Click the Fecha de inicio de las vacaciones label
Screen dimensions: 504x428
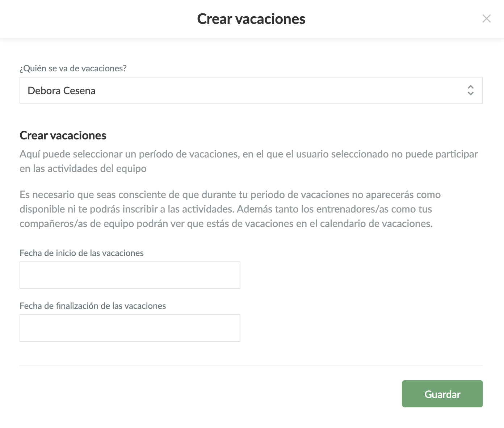[81, 253]
